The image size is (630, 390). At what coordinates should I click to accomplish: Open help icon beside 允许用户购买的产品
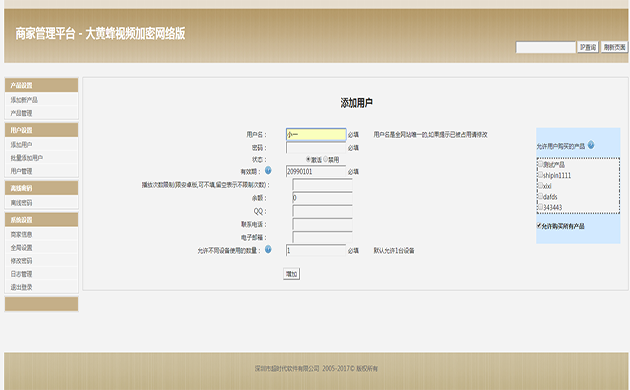coord(591,145)
